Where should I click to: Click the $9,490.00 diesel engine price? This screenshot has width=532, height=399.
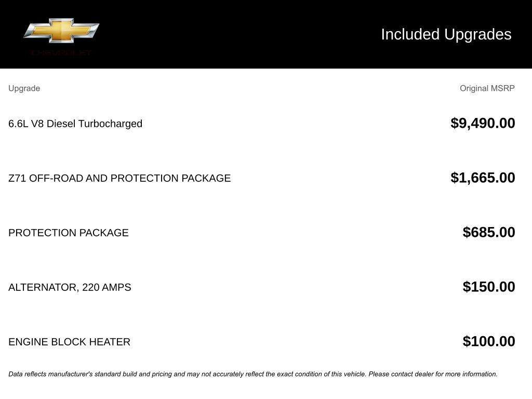pyautogui.click(x=483, y=123)
